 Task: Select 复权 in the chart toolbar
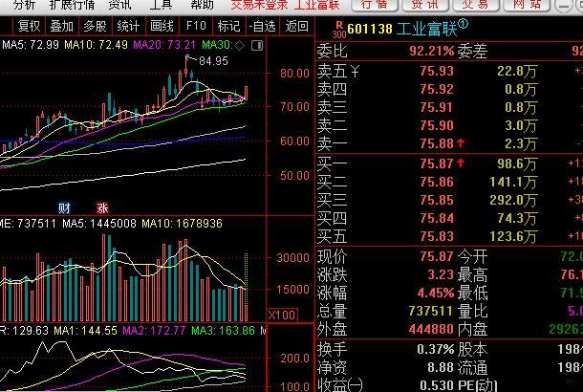click(29, 27)
